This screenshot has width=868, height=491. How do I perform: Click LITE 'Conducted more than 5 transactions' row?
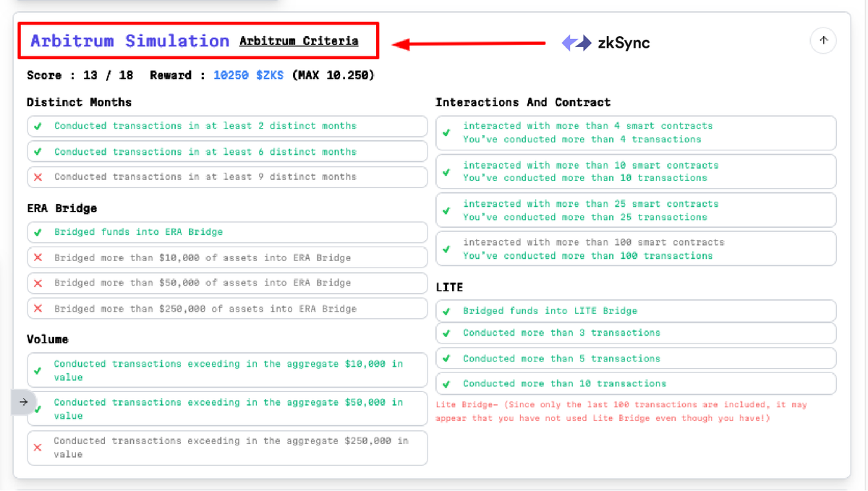[x=636, y=359]
